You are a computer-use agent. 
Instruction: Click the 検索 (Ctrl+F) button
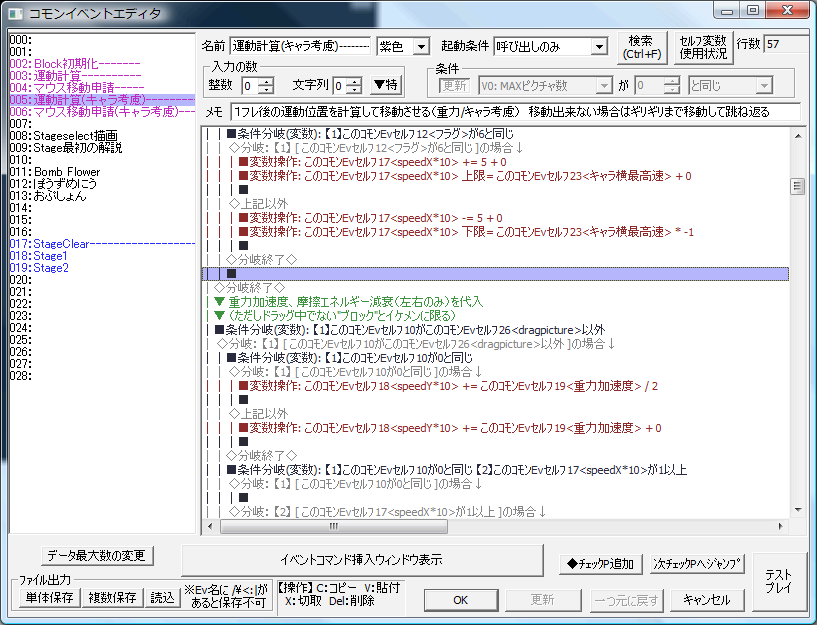641,47
